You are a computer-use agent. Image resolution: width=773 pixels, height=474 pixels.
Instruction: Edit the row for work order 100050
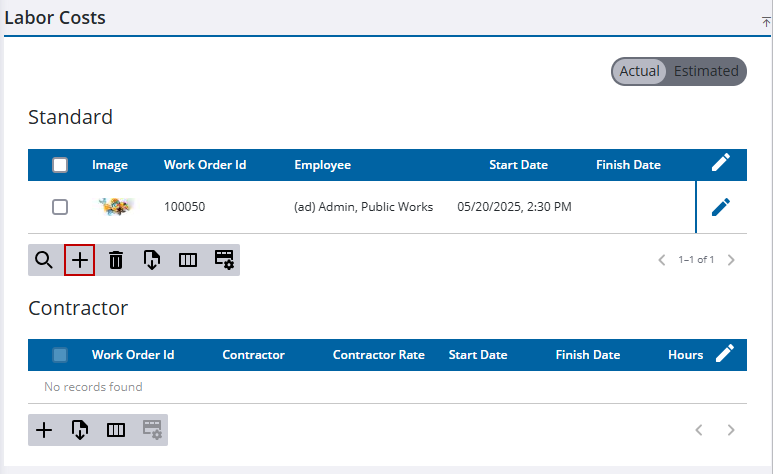pos(721,207)
